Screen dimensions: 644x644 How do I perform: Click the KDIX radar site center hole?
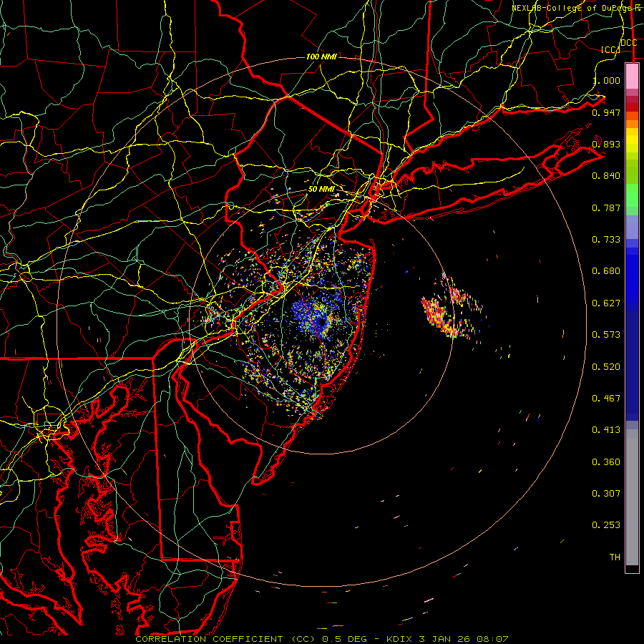[x=321, y=321]
